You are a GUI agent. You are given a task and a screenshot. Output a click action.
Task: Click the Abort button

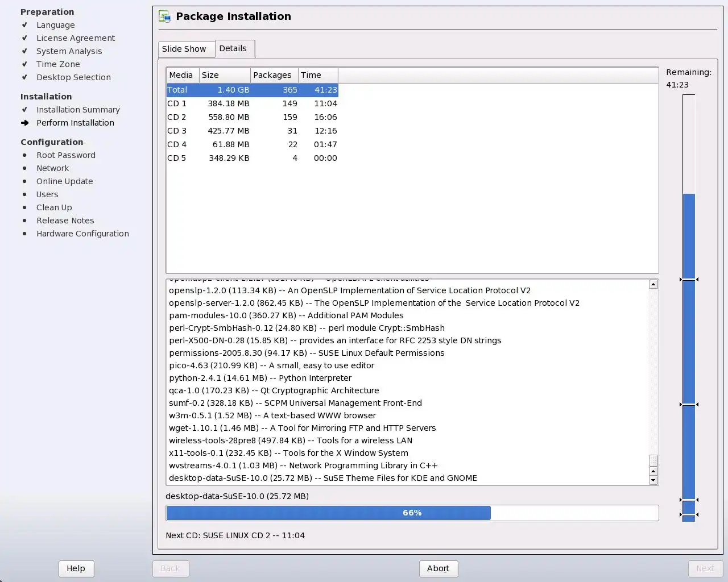click(x=439, y=568)
